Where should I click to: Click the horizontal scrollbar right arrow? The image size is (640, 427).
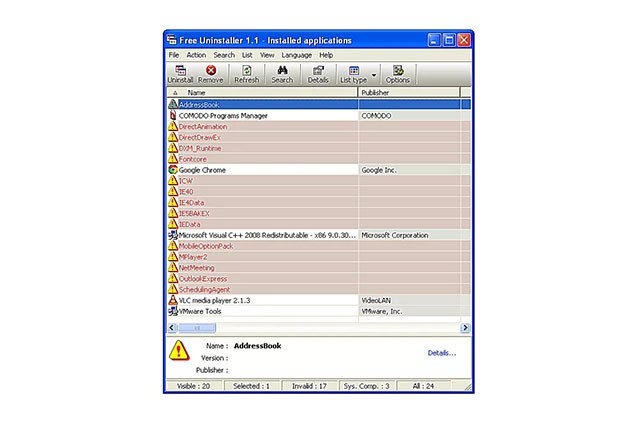pos(465,326)
